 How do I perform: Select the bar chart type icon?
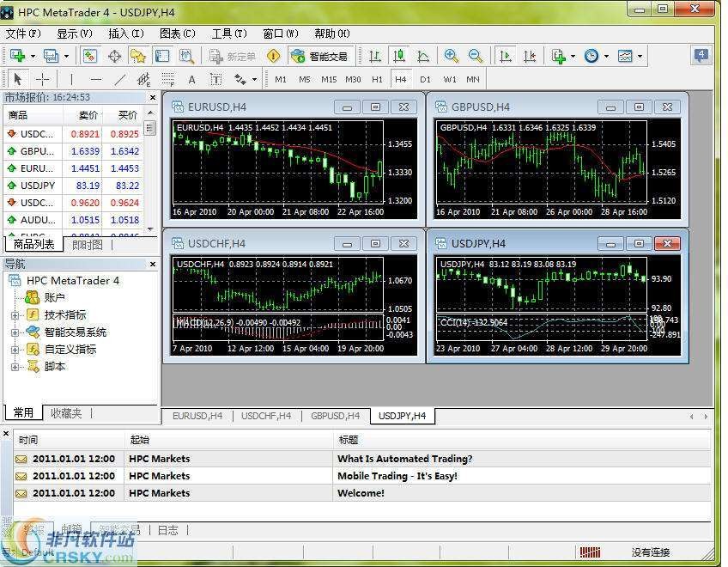[x=374, y=56]
